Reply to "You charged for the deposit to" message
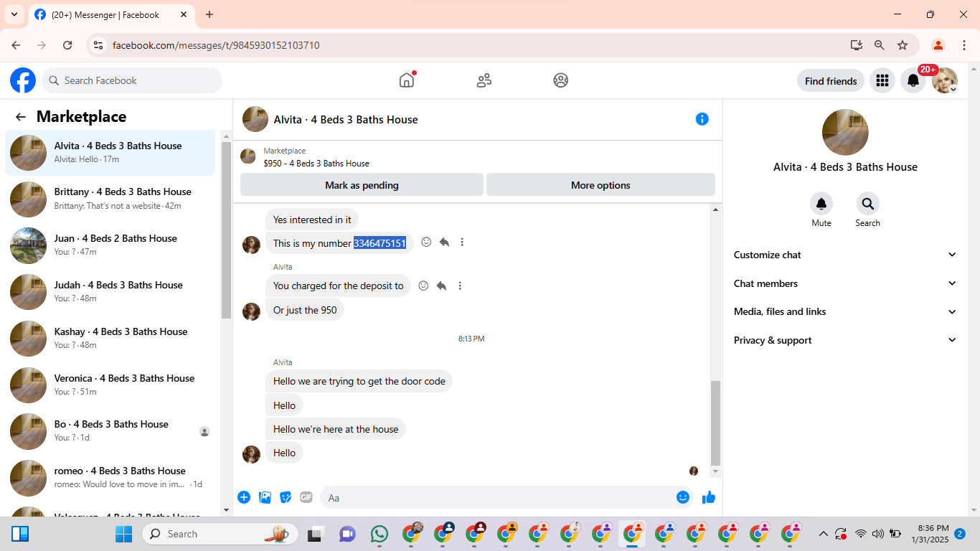 [442, 286]
